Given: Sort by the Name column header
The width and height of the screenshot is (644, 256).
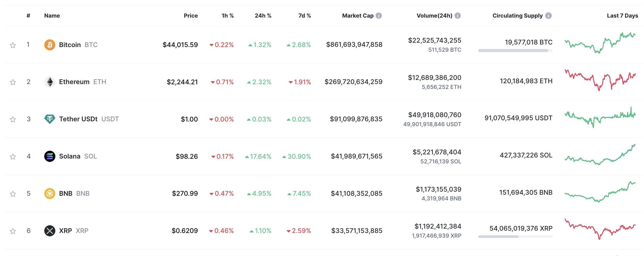Looking at the screenshot, I should [x=52, y=16].
